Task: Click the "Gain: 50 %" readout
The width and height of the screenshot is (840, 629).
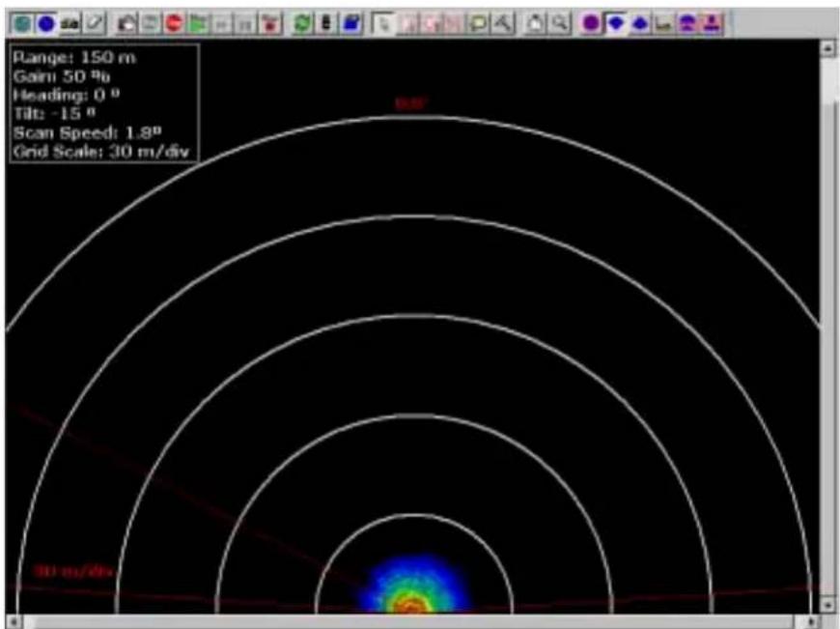Action: 62,76
